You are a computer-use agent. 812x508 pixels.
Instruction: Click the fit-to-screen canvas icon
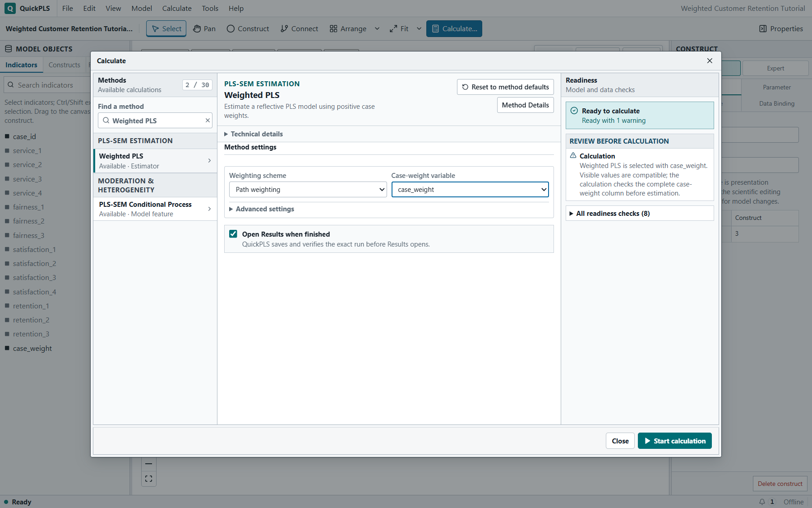coord(149,479)
